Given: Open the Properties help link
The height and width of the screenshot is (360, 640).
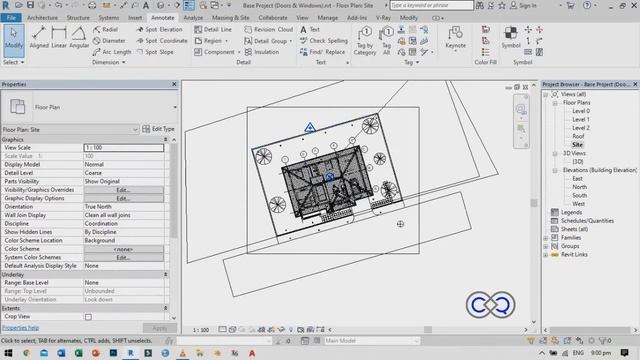Looking at the screenshot, I should click(20, 328).
